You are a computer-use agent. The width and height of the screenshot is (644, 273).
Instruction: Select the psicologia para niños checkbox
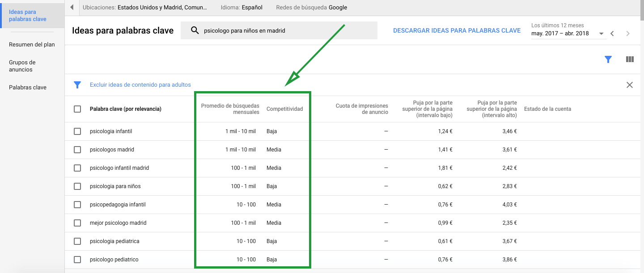pos(77,186)
